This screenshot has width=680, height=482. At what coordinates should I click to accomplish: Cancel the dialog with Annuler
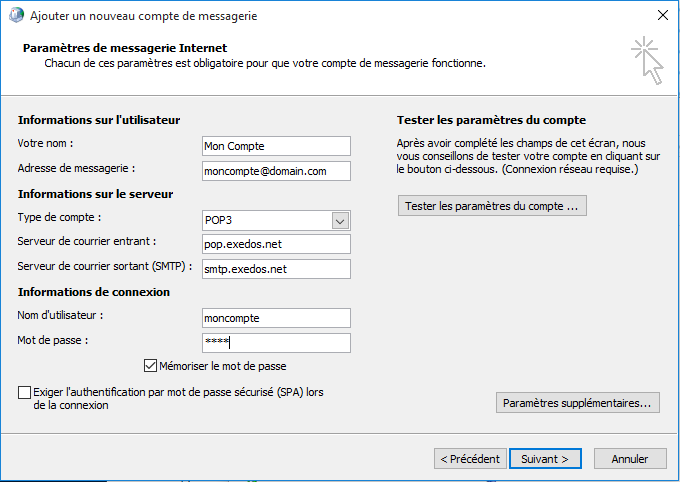[630, 459]
